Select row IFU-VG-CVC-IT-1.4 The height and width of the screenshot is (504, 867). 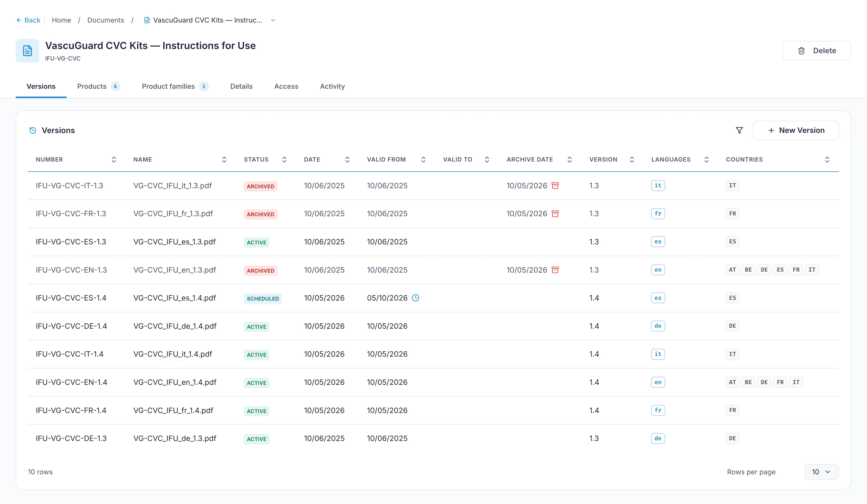[x=433, y=354]
